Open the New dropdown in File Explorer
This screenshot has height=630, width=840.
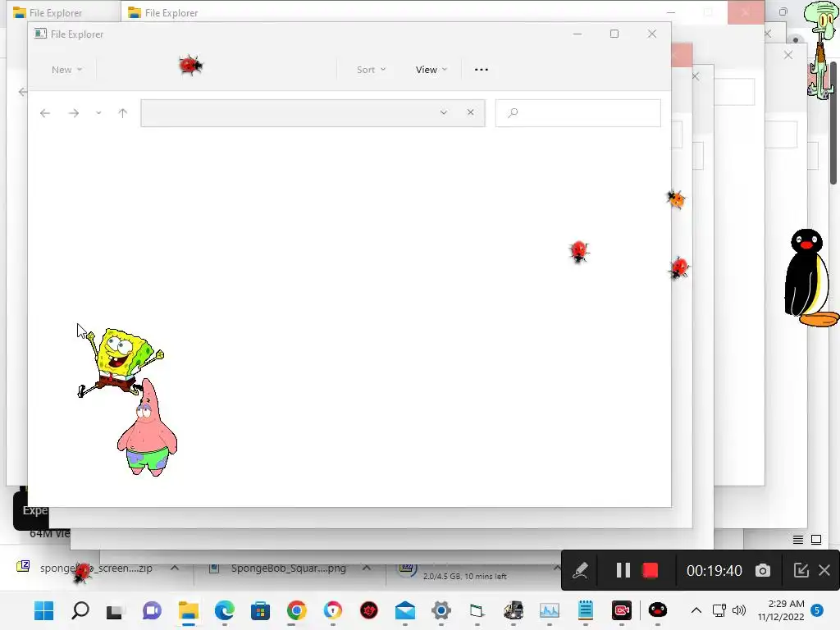point(66,70)
